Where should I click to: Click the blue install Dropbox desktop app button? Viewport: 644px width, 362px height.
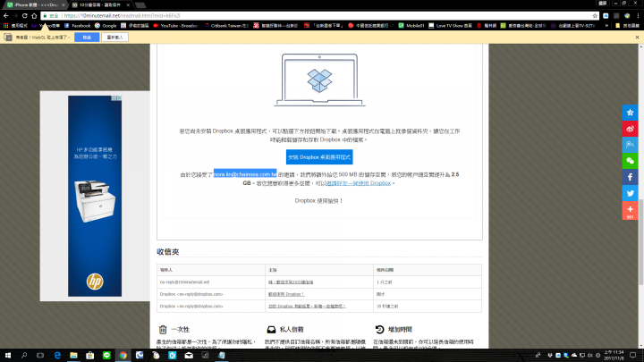[319, 157]
